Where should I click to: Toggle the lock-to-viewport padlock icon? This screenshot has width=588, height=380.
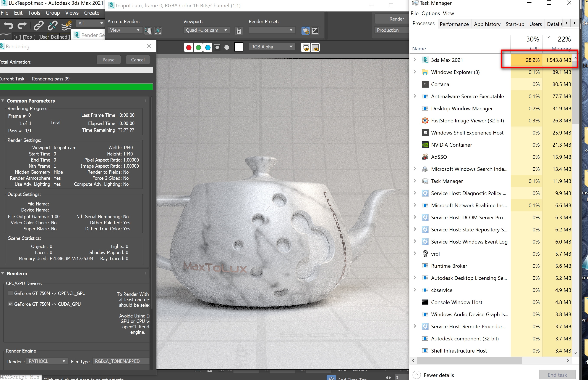coord(239,30)
